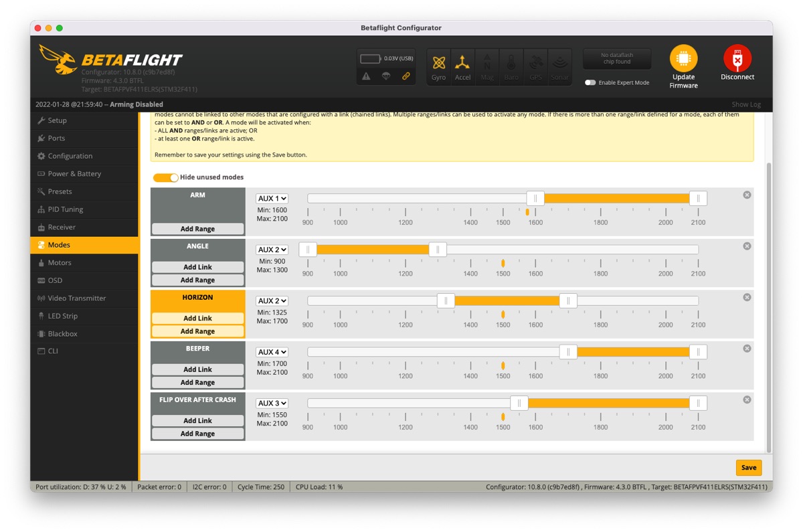This screenshot has width=803, height=532.
Task: Remove the ANGLE range with its X icon
Action: [x=747, y=246]
